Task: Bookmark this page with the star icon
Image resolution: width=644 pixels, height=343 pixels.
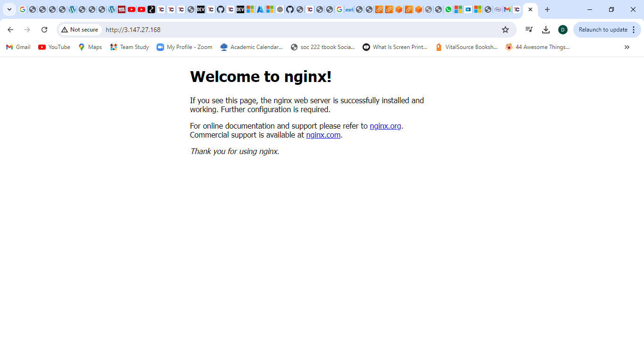Action: pos(505,30)
